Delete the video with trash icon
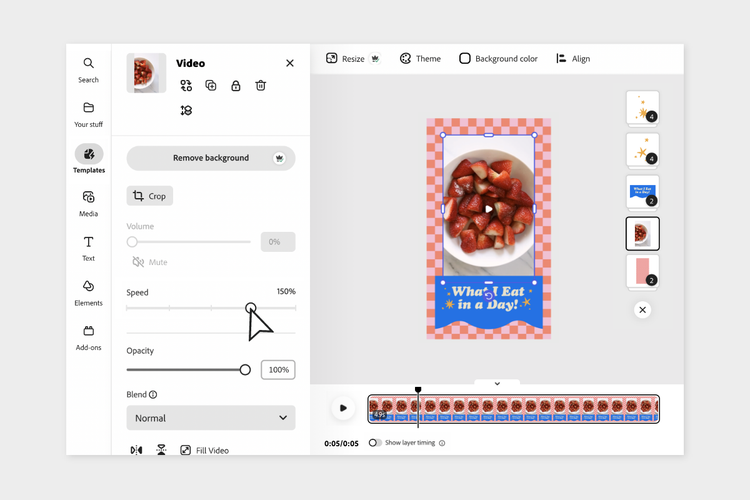Viewport: 750px width, 500px height. tap(261, 86)
